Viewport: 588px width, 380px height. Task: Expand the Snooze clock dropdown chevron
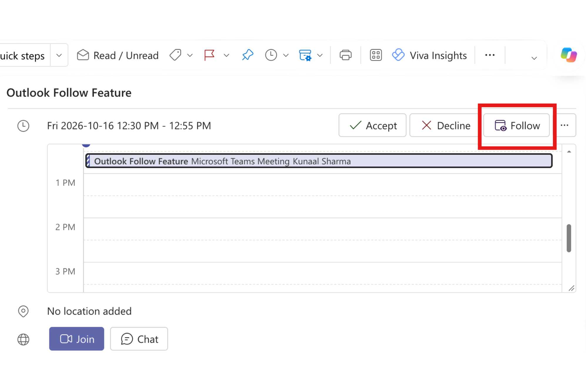[286, 55]
